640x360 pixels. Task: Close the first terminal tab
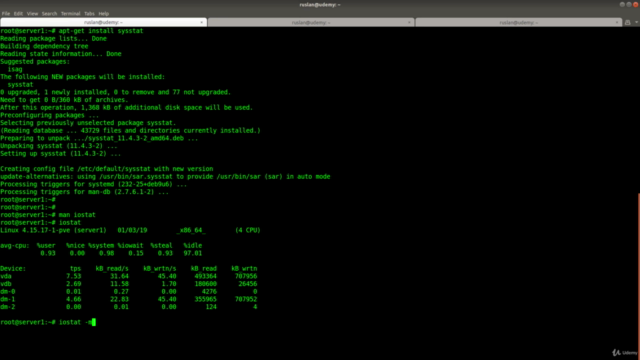(202, 22)
